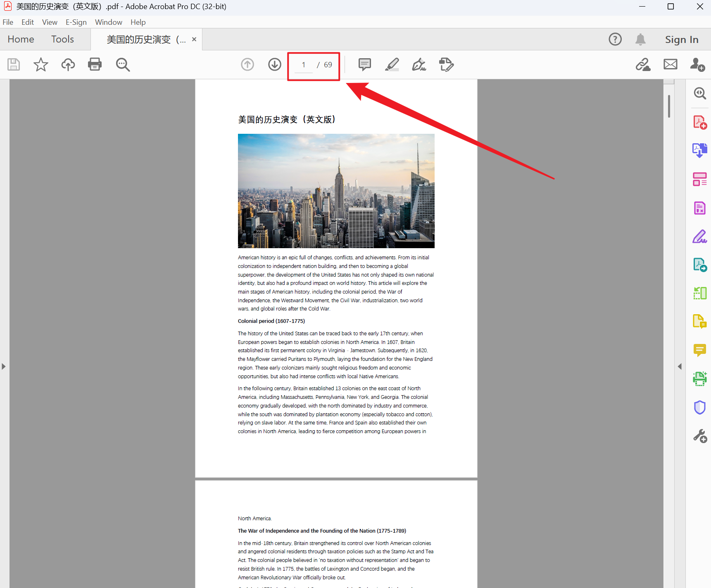Open the Protect shield tool

coord(700,408)
